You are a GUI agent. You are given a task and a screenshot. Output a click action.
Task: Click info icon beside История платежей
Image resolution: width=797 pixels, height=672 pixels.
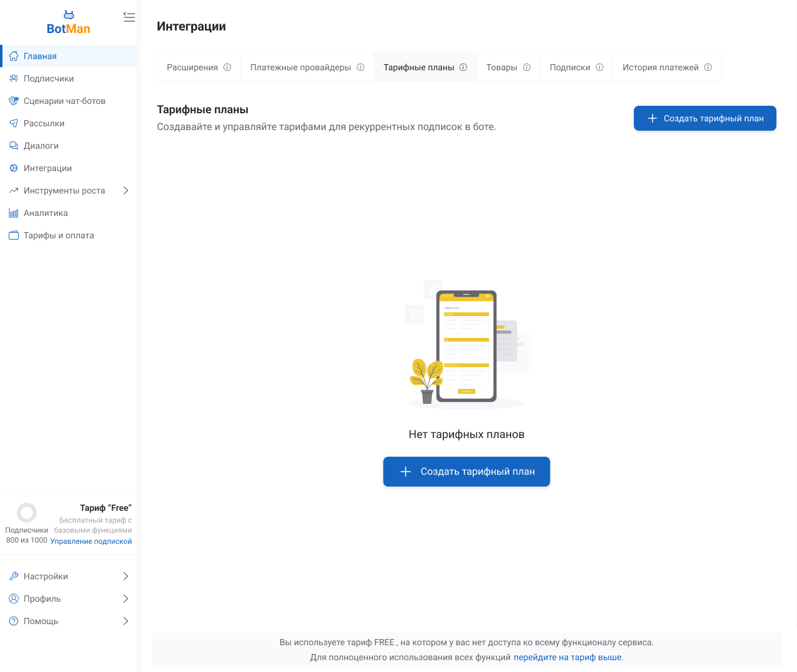pos(708,67)
